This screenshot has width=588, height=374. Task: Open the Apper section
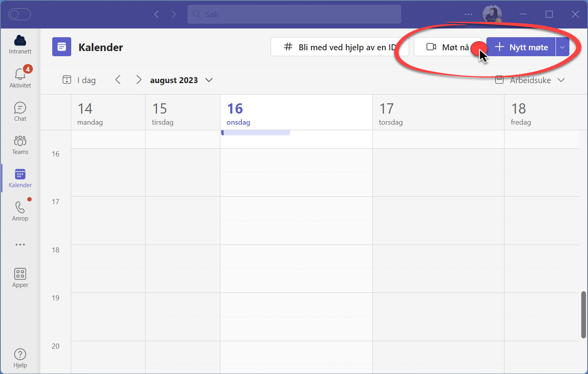pyautogui.click(x=20, y=277)
